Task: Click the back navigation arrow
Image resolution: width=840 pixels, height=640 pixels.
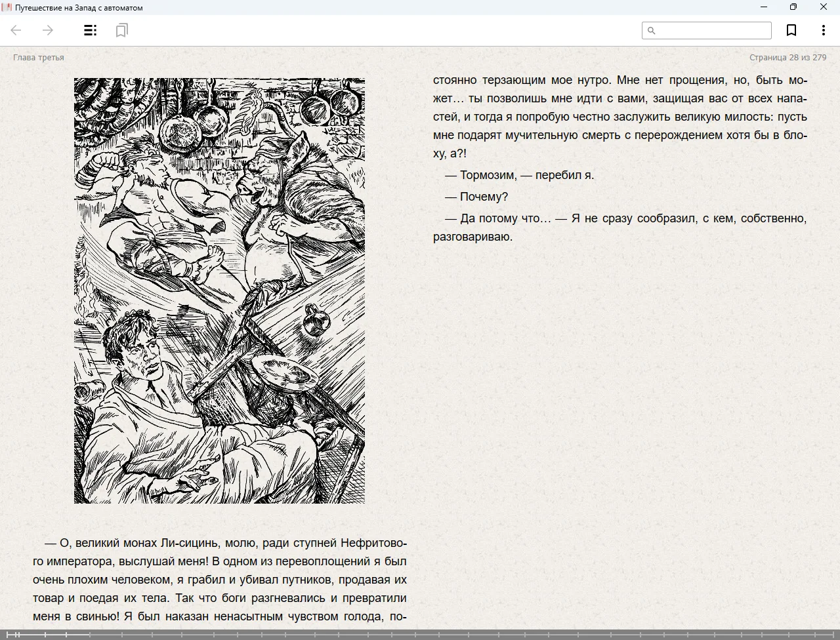Action: pyautogui.click(x=16, y=30)
